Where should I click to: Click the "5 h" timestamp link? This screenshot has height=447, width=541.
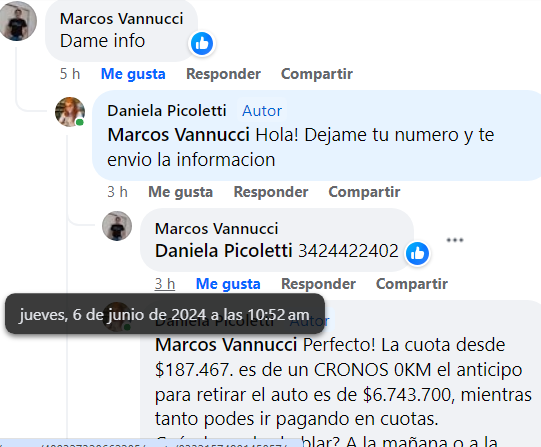[x=70, y=74]
